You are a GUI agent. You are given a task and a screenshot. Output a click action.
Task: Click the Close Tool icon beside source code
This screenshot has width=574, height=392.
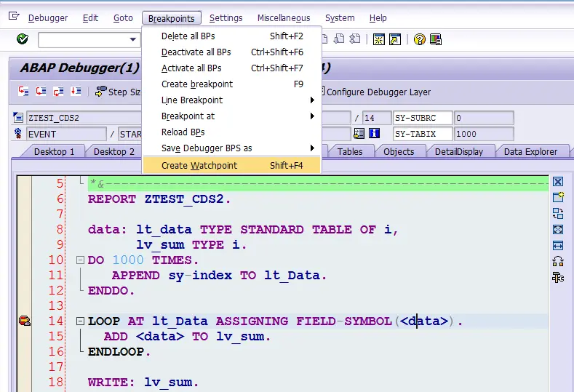click(558, 182)
